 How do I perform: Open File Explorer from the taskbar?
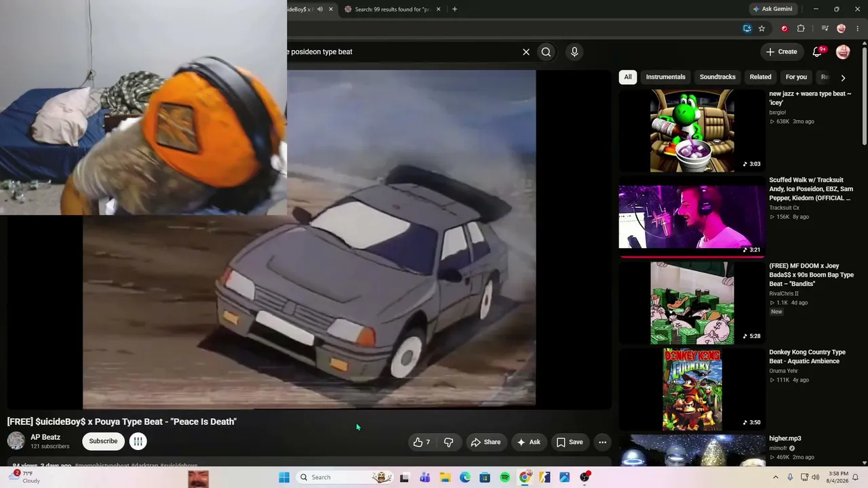point(445,477)
